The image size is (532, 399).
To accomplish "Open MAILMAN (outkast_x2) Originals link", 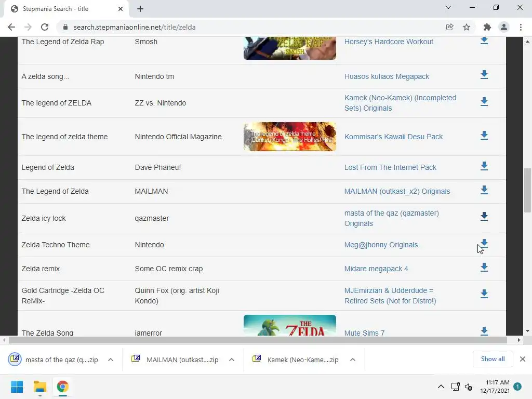I will click(397, 191).
